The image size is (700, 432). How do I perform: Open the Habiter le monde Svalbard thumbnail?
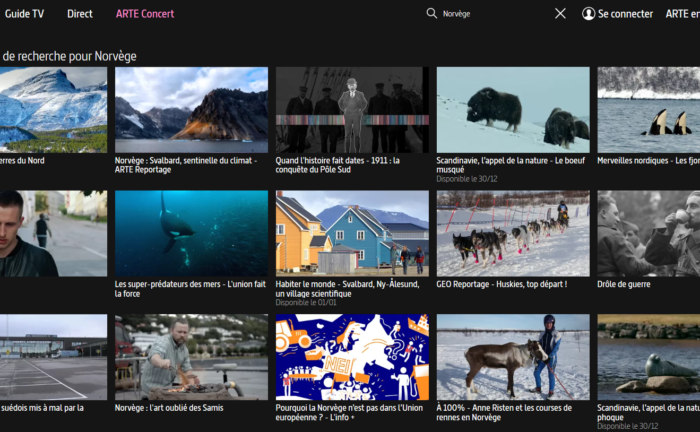[352, 233]
